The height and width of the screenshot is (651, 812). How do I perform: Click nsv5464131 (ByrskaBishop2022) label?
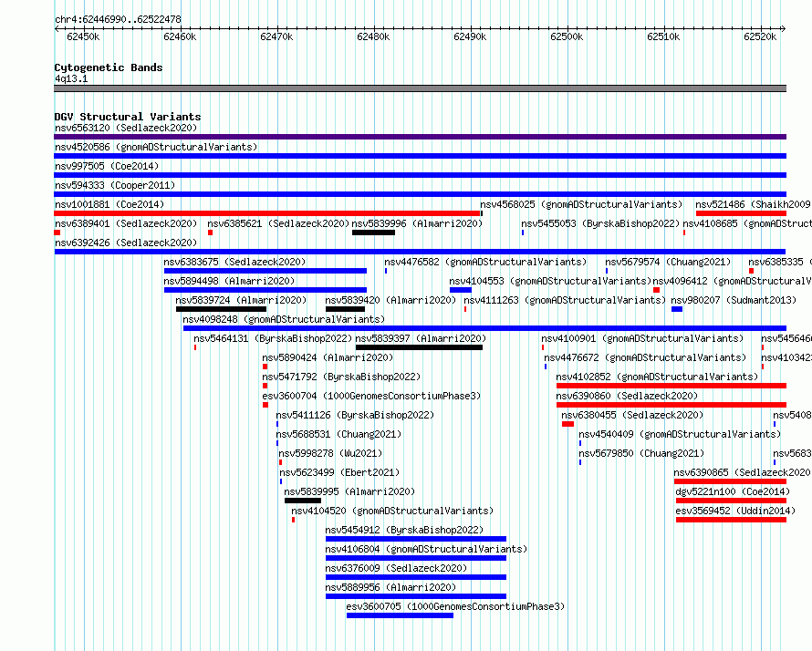coord(273,338)
